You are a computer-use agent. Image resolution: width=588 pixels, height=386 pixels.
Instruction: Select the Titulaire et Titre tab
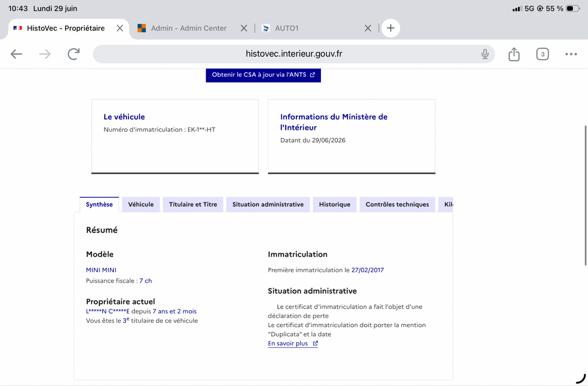pos(193,204)
